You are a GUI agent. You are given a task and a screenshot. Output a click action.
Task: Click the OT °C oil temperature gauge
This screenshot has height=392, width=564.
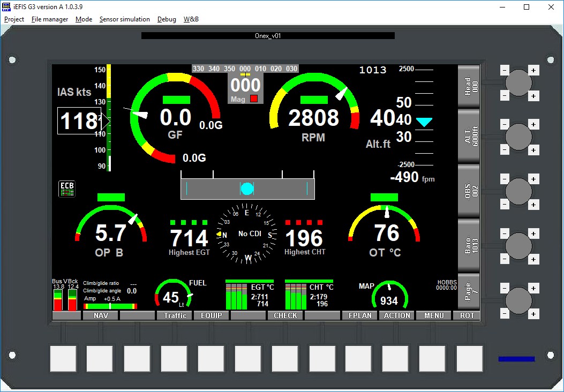[x=384, y=230]
